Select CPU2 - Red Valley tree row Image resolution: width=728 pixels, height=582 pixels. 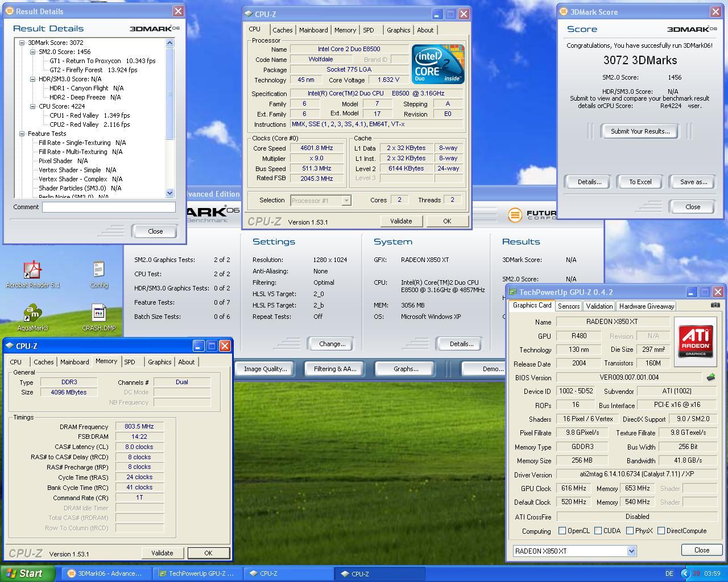coord(89,124)
